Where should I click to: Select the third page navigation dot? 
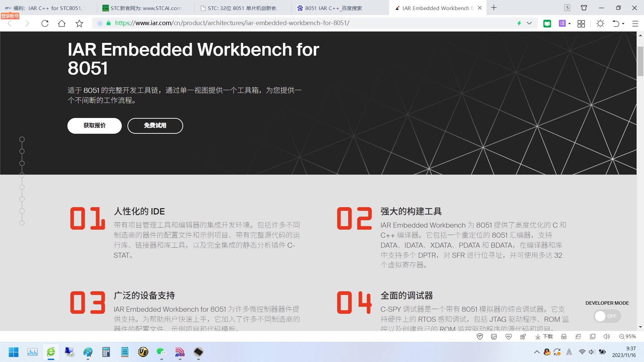pos(22,164)
